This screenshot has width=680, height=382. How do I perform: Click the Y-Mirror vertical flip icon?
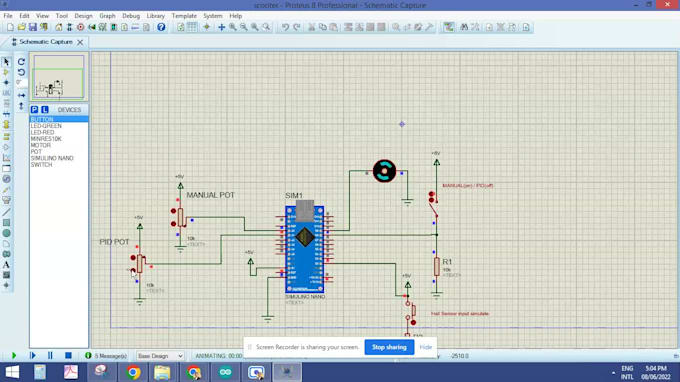point(21,105)
